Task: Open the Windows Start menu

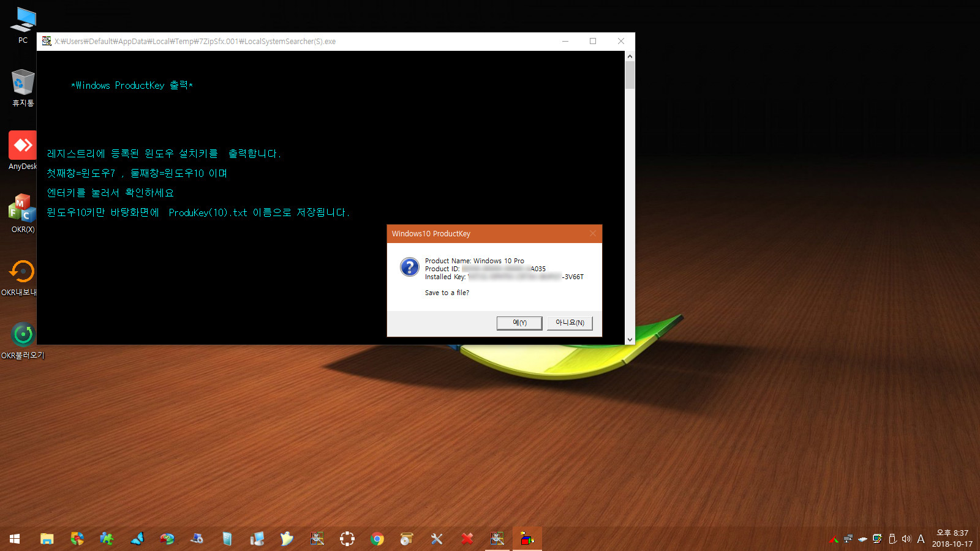Action: pos(15,539)
